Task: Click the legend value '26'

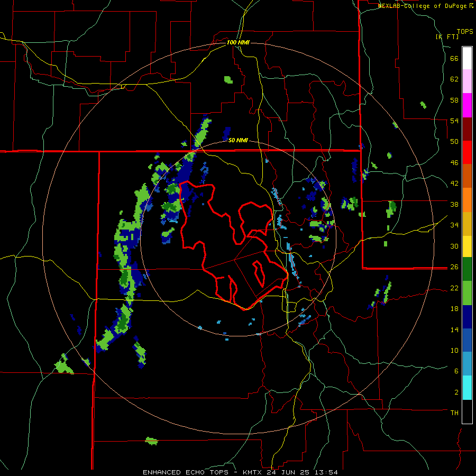Action: tap(454, 267)
